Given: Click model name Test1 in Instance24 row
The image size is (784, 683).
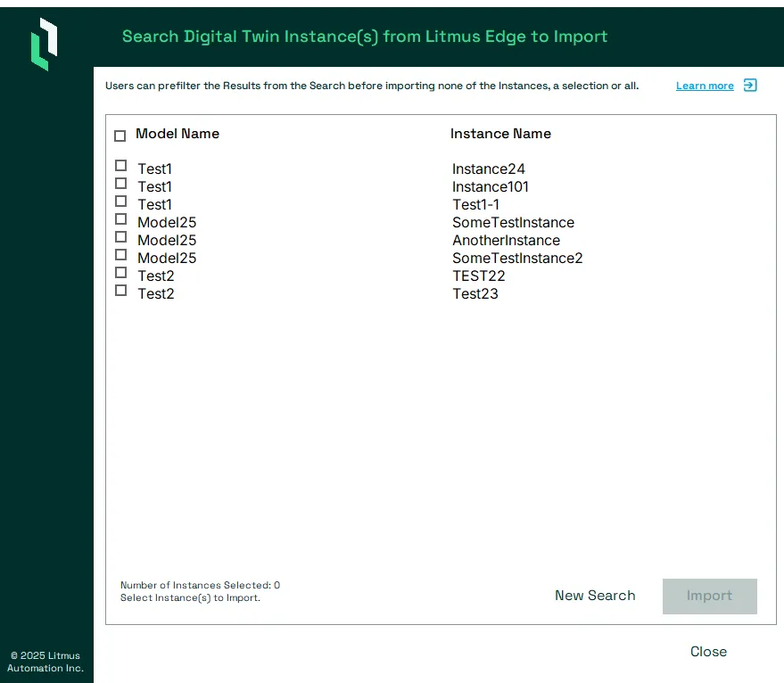Looking at the screenshot, I should 154,169.
